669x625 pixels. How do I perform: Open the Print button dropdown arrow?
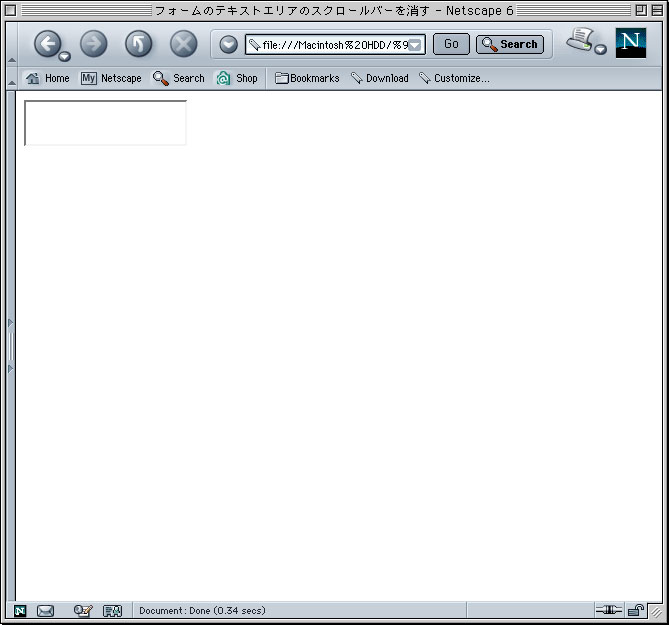tap(600, 49)
